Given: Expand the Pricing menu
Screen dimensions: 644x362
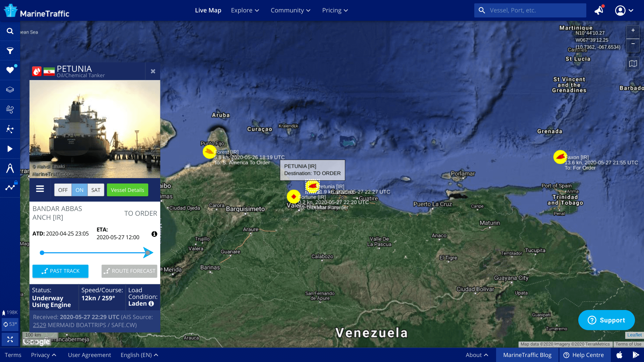Looking at the screenshot, I should [335, 10].
